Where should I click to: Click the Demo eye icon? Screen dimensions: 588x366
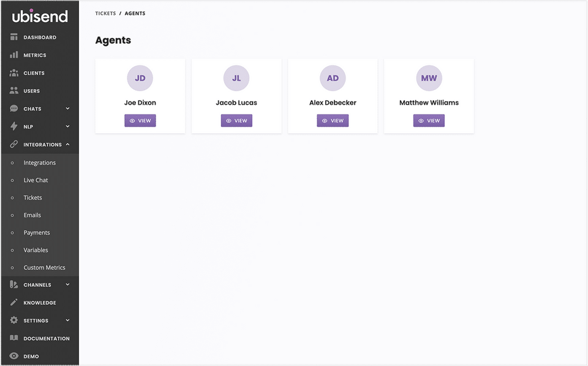point(14,356)
